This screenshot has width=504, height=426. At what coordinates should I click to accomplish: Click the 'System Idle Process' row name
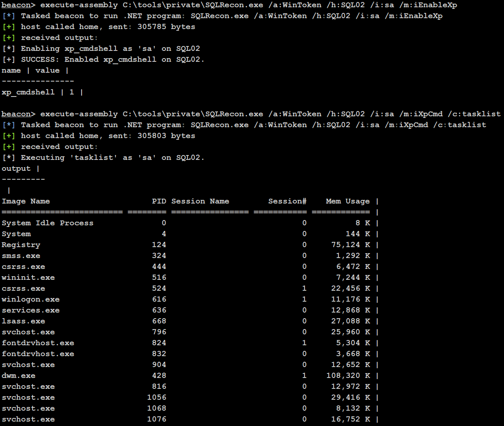coord(48,223)
